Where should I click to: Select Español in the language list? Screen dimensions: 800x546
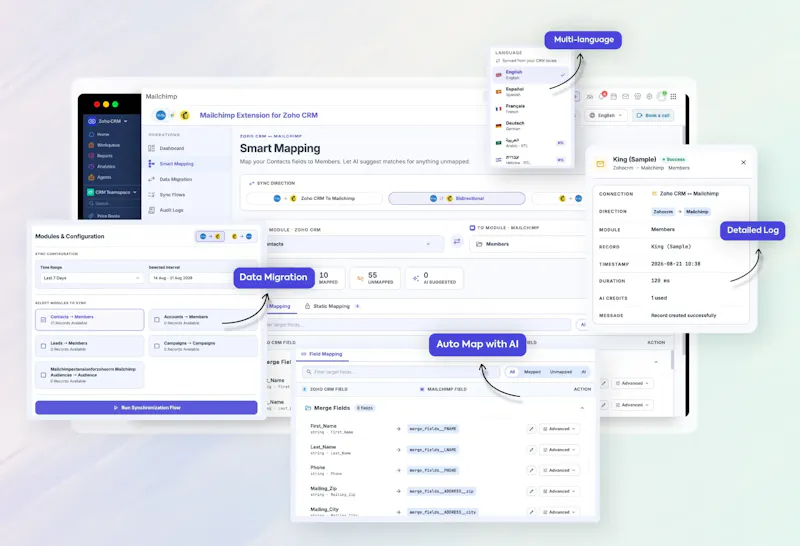[531, 92]
